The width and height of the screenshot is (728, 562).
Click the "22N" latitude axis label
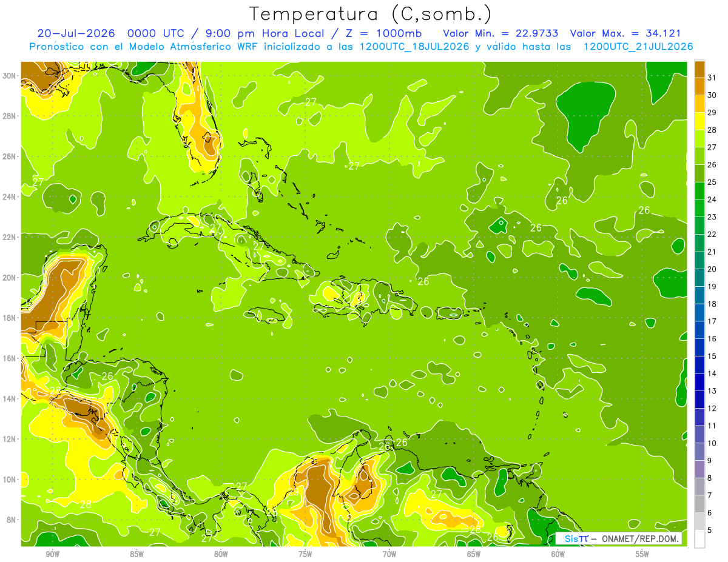9,237
